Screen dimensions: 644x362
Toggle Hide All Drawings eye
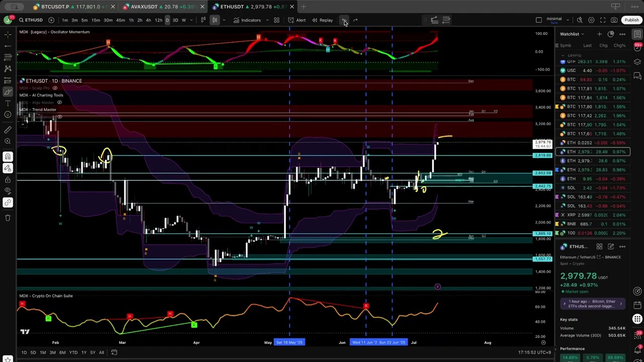[x=8, y=192]
